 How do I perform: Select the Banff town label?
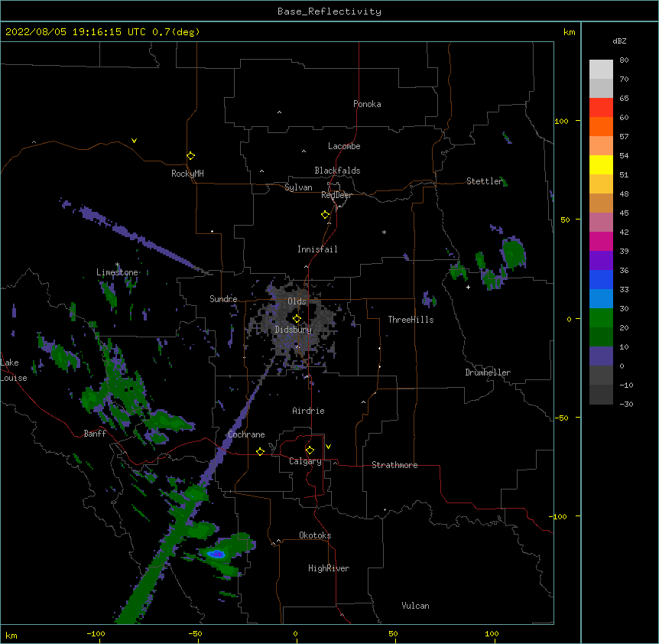coord(95,434)
